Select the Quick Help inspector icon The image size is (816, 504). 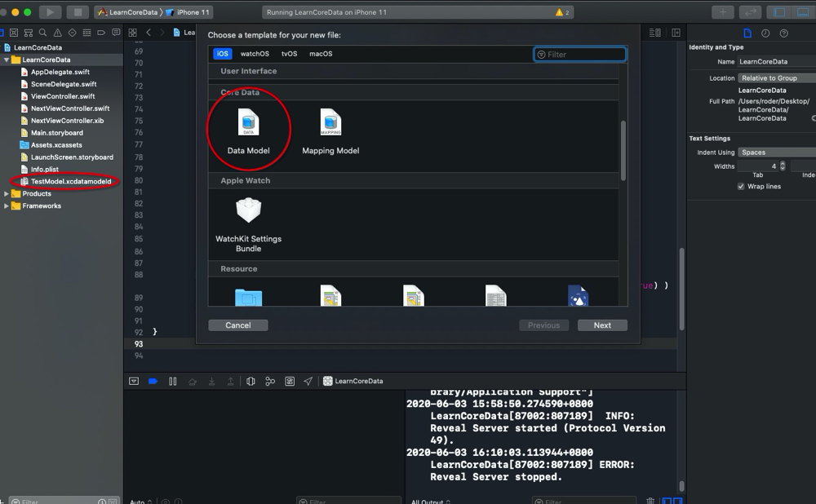point(783,33)
